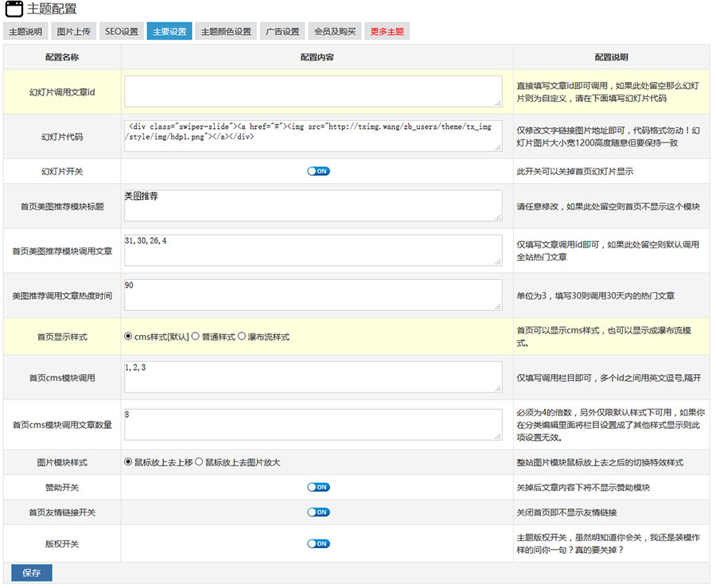716x588 pixels.
Task: Click the resize grip of 幻灯片调用文章id textarea
Action: coord(498,103)
